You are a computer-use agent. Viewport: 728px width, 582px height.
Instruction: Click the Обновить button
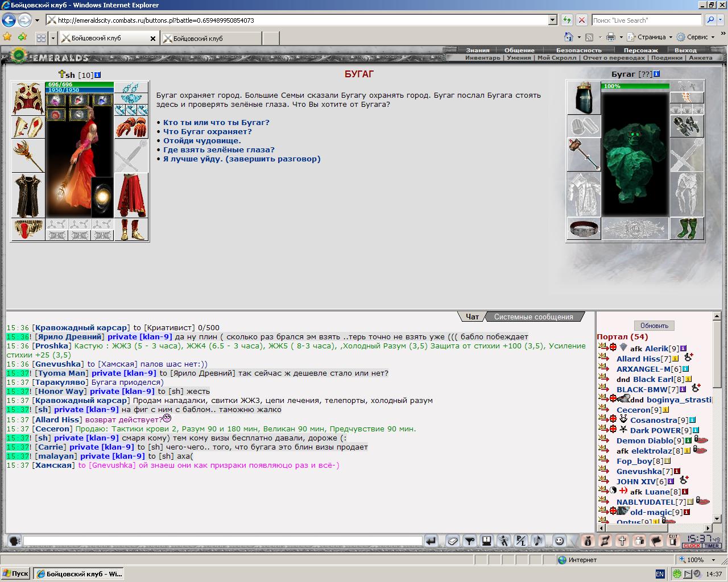click(x=654, y=326)
